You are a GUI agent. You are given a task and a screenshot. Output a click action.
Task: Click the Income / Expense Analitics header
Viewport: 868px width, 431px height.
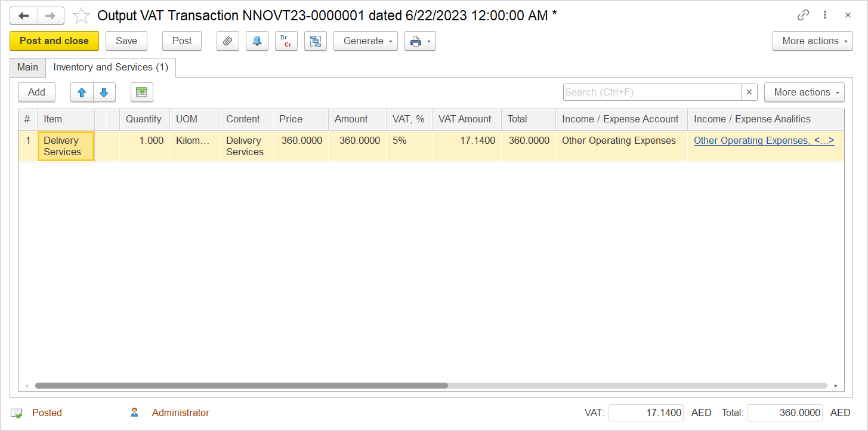pyautogui.click(x=765, y=119)
